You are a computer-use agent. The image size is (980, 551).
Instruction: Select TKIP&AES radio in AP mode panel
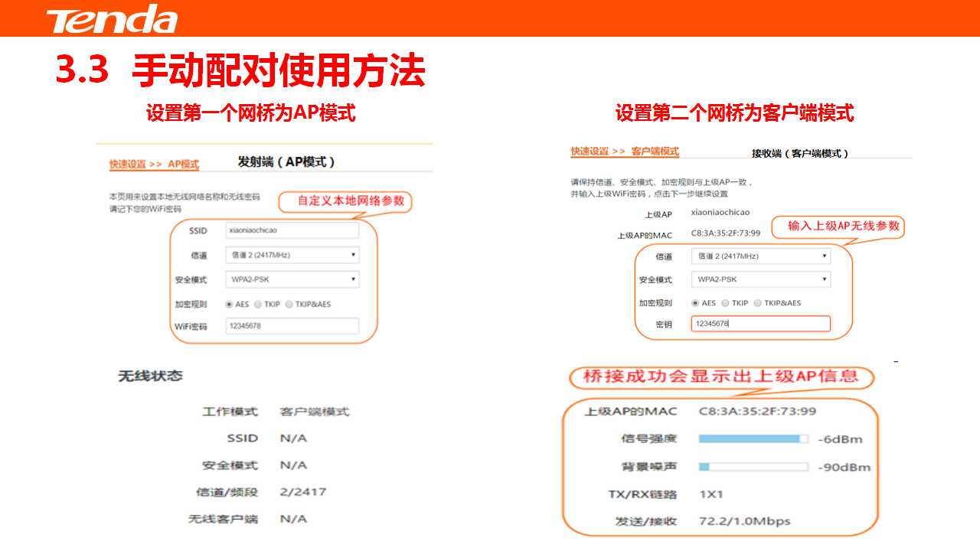(289, 305)
